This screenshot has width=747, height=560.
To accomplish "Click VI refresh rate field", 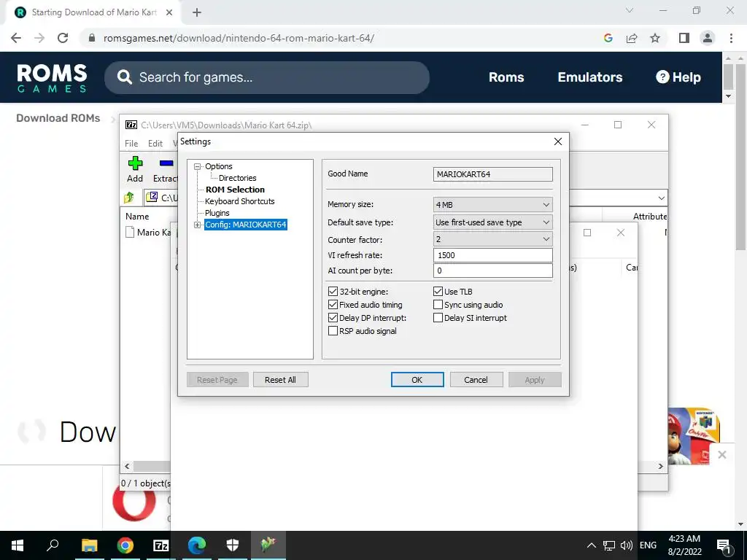I will (492, 255).
